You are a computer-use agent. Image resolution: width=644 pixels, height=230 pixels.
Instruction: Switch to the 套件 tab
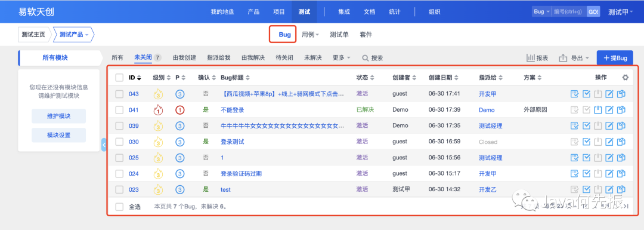click(x=366, y=35)
